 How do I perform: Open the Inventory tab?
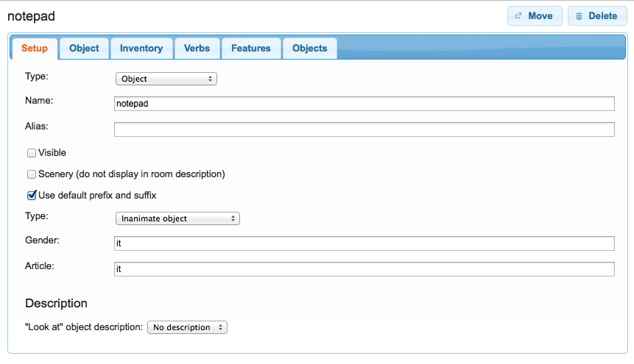[x=141, y=49]
